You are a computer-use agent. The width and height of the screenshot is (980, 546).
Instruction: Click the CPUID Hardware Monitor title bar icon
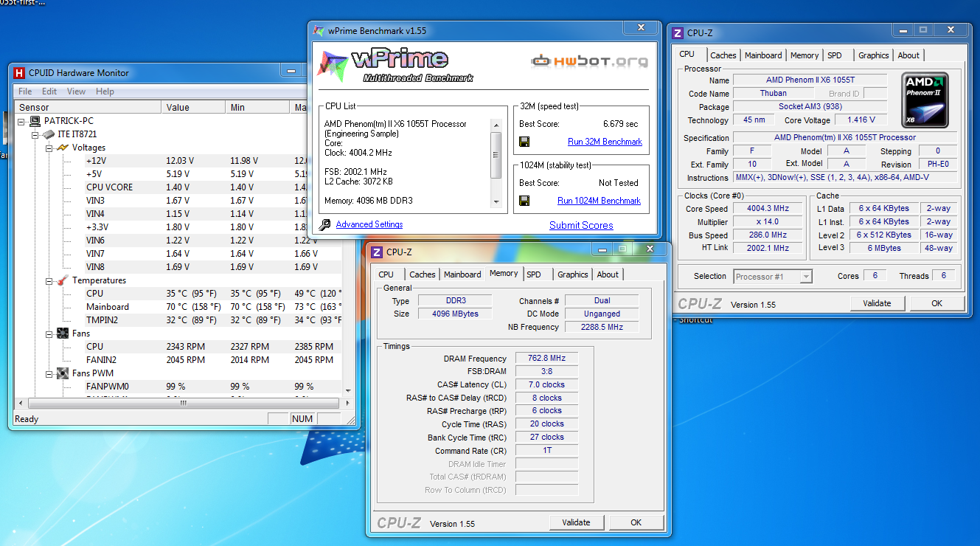tap(19, 72)
